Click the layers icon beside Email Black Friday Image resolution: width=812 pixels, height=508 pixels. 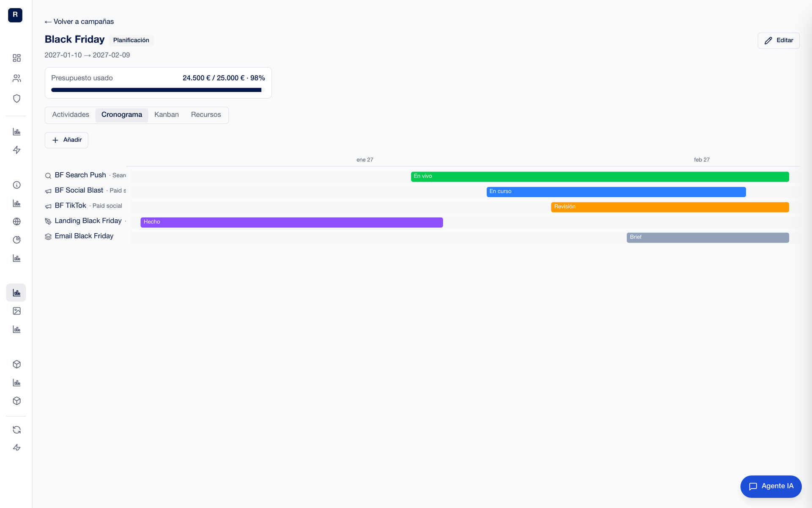pyautogui.click(x=48, y=237)
